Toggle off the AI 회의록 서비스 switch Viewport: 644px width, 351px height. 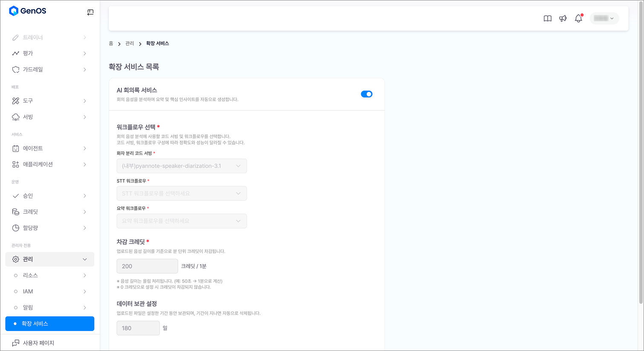click(367, 94)
